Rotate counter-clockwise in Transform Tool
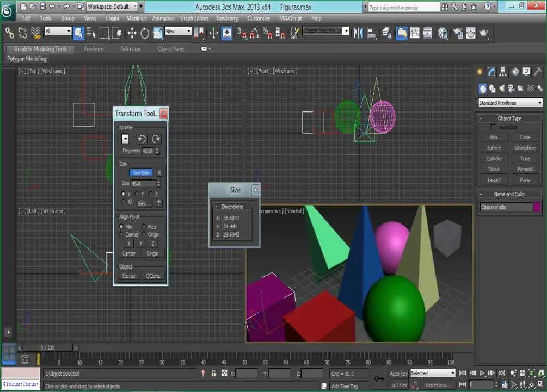 (142, 139)
